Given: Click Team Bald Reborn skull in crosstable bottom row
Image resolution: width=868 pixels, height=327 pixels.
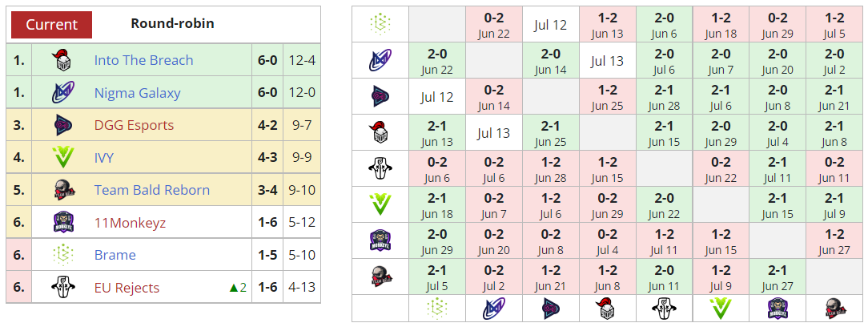Looking at the screenshot, I should (x=834, y=308).
